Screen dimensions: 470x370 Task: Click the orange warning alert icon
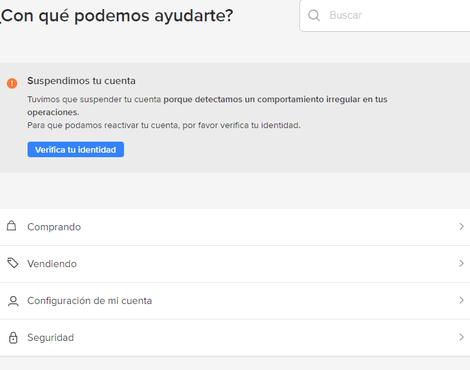(x=12, y=83)
